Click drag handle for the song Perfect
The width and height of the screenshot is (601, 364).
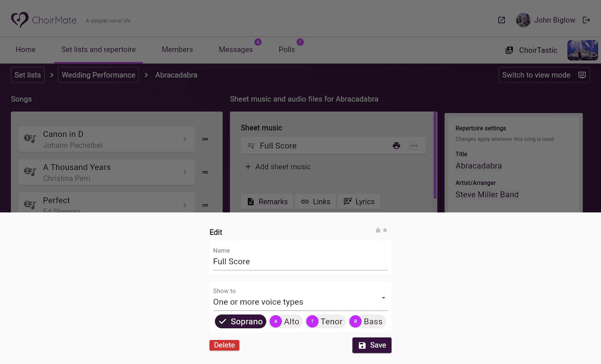click(x=205, y=205)
